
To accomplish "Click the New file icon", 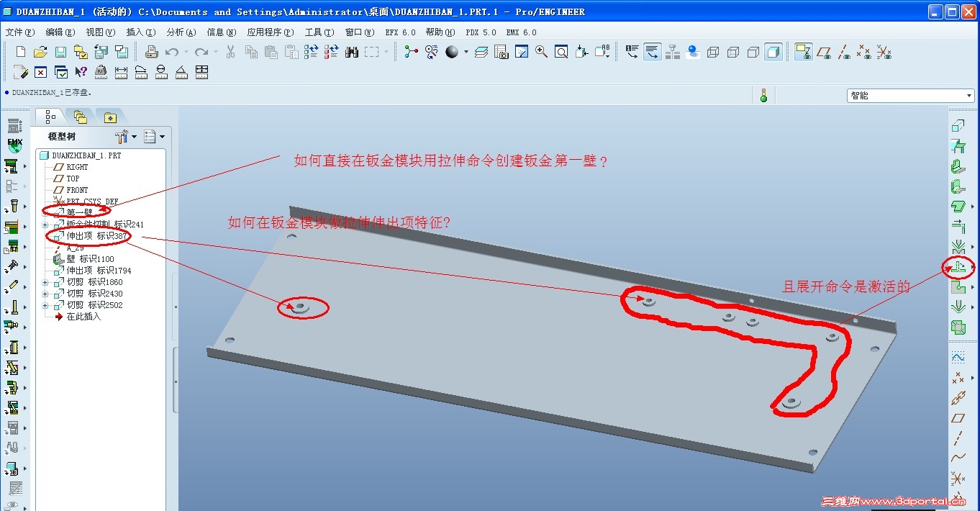I will coord(19,51).
